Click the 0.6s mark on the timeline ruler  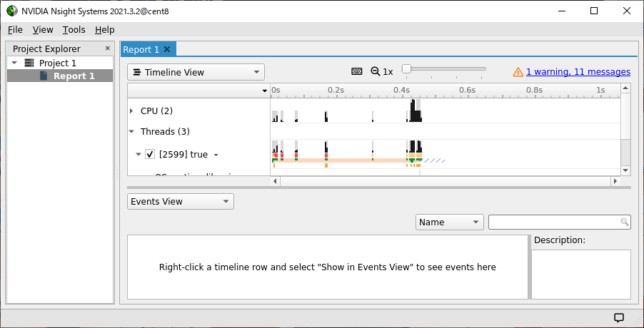point(467,90)
